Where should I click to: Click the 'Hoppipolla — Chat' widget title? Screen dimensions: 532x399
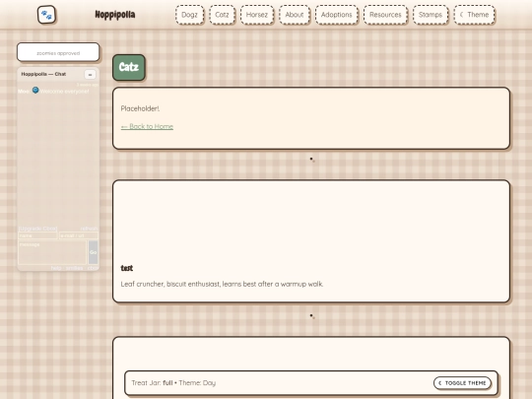tap(43, 74)
